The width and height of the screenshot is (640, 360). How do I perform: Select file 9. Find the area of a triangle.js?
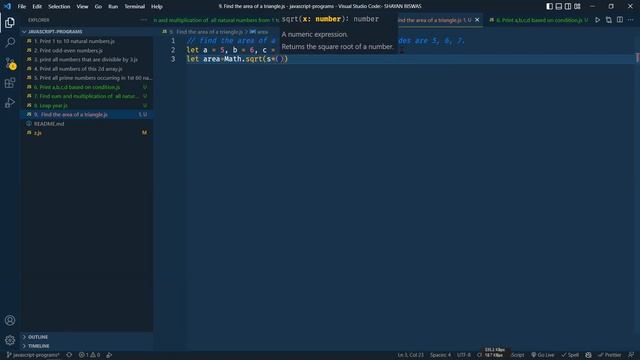[x=87, y=115]
